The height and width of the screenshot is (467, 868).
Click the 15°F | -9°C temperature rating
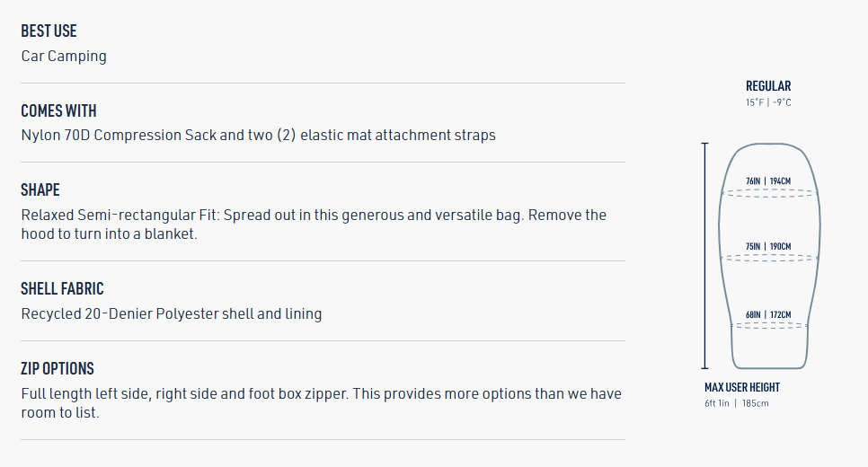[x=768, y=102]
